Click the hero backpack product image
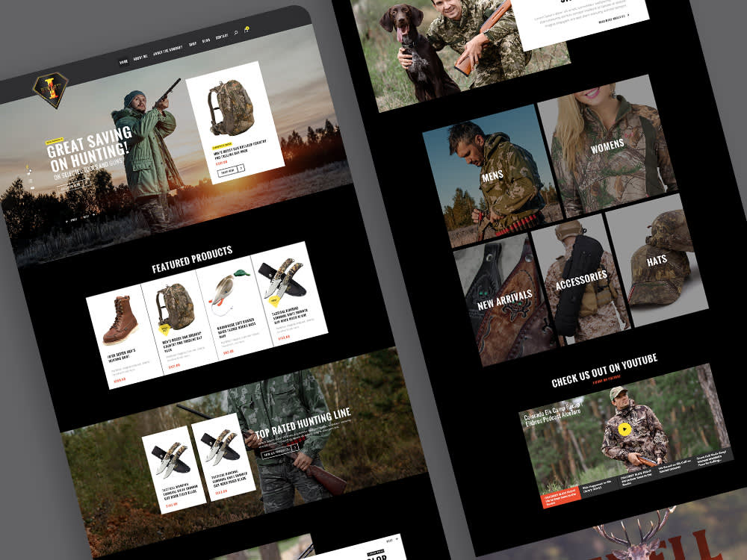Viewport: 747px width, 560px height. click(231, 108)
